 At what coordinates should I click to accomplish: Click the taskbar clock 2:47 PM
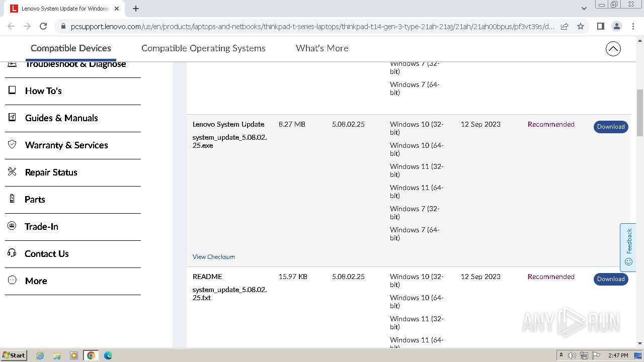[618, 355]
